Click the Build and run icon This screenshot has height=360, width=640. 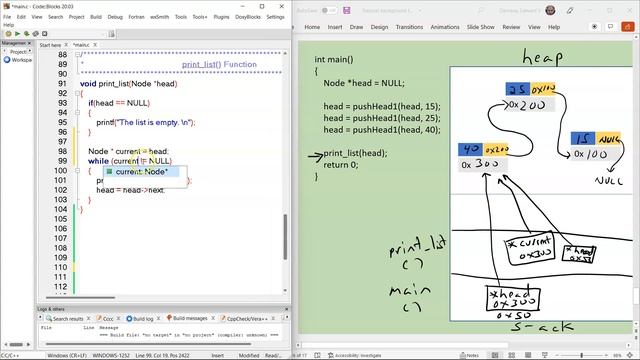27,33
